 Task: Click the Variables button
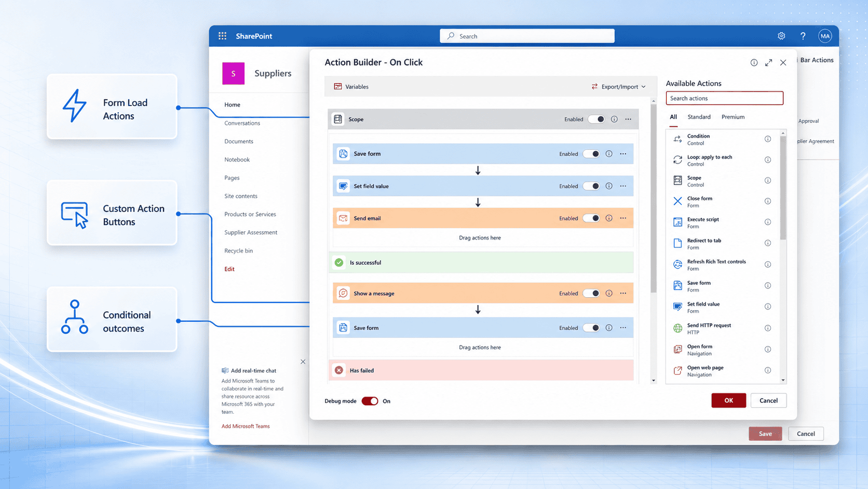coord(351,87)
